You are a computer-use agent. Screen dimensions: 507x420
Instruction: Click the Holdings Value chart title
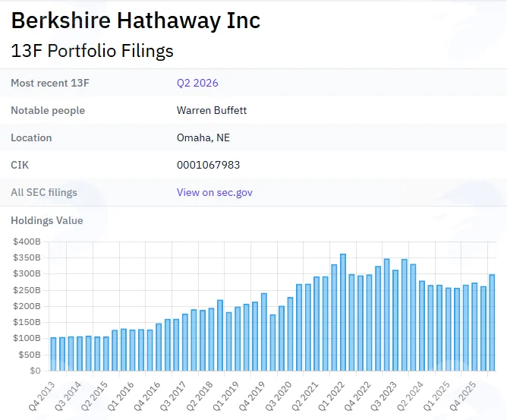47,221
